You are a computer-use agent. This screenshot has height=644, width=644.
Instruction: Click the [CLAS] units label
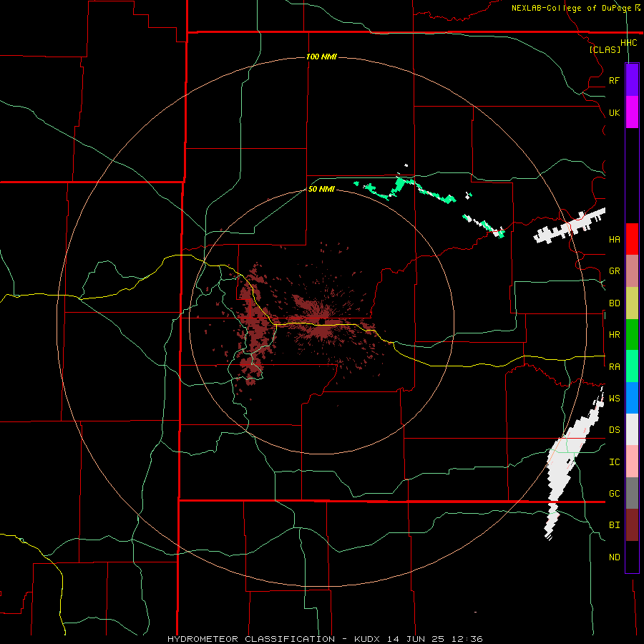605,50
